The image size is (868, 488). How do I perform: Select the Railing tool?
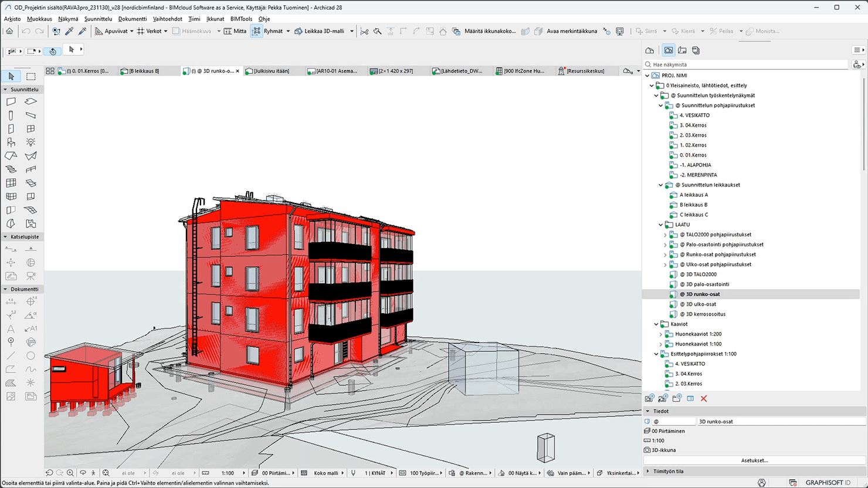[x=31, y=170]
